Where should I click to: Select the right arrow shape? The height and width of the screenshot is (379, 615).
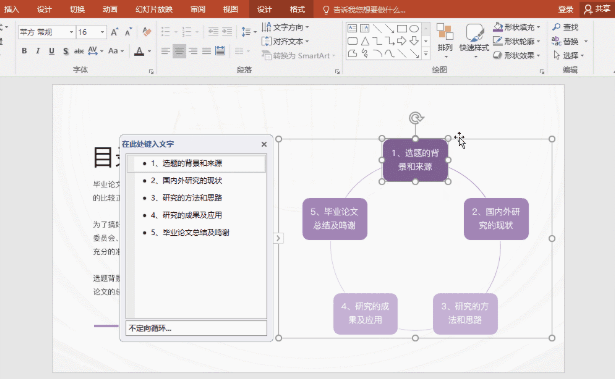402,41
